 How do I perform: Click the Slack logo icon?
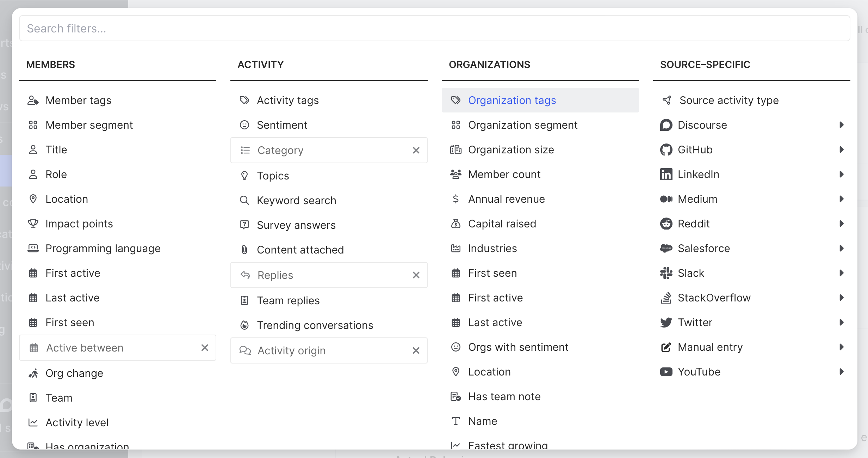tap(666, 273)
